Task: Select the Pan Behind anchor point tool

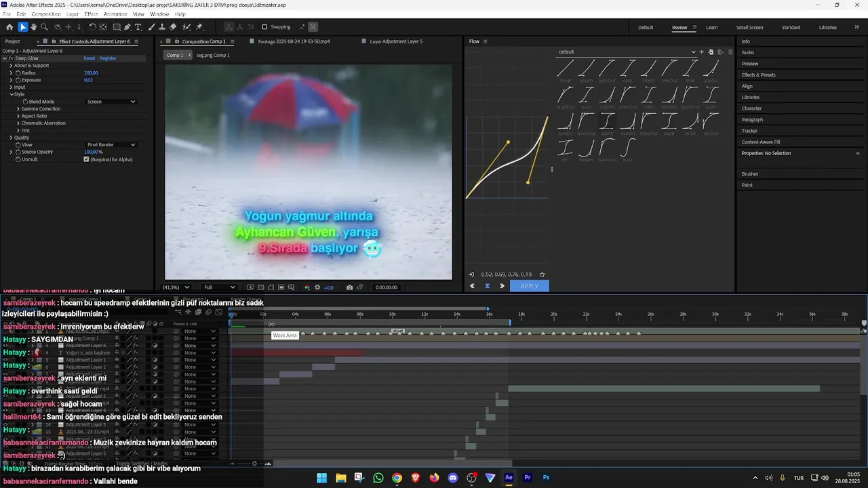Action: (x=103, y=27)
